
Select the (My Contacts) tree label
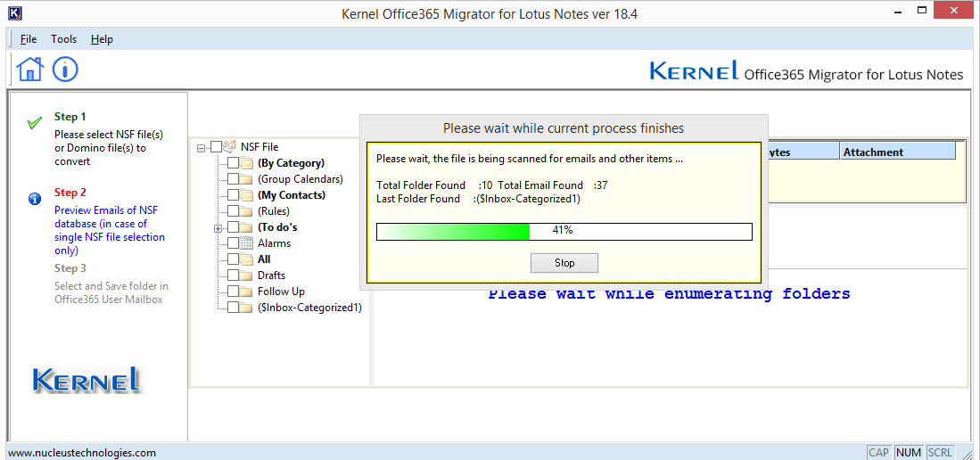click(292, 195)
